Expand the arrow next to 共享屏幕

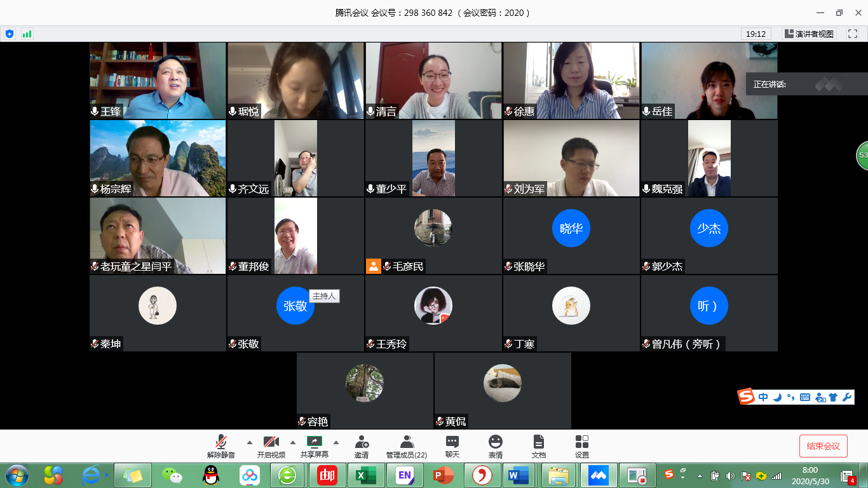[x=336, y=442]
